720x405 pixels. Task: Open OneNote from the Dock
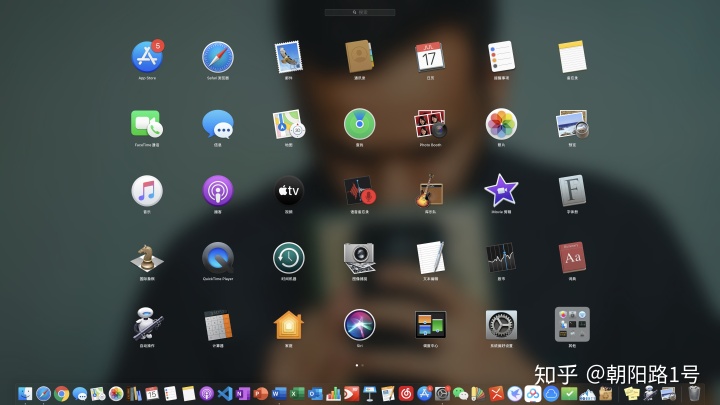click(243, 394)
